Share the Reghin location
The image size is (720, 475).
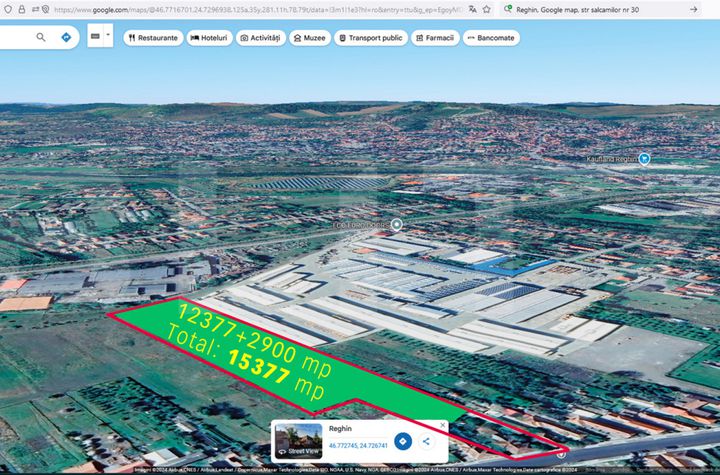coord(426,441)
